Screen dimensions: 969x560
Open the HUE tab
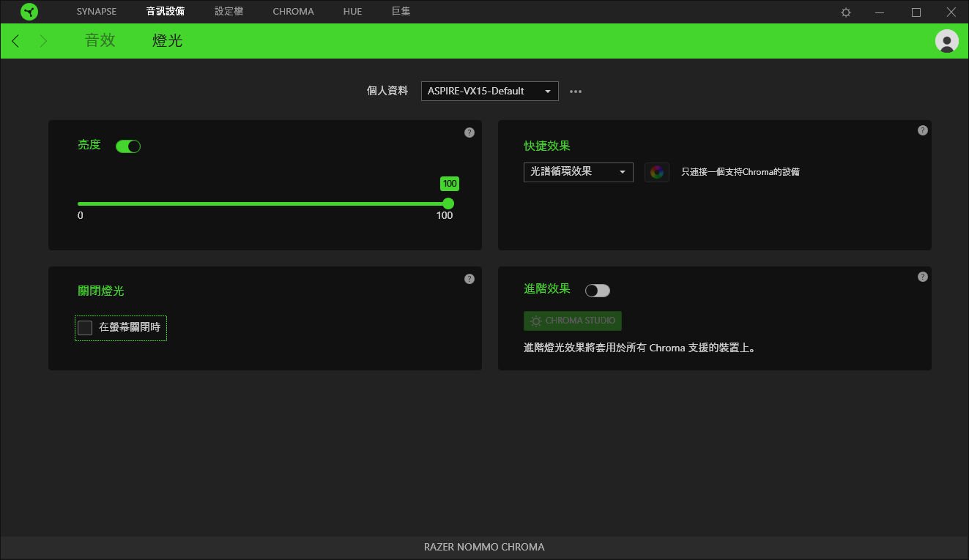(x=352, y=12)
